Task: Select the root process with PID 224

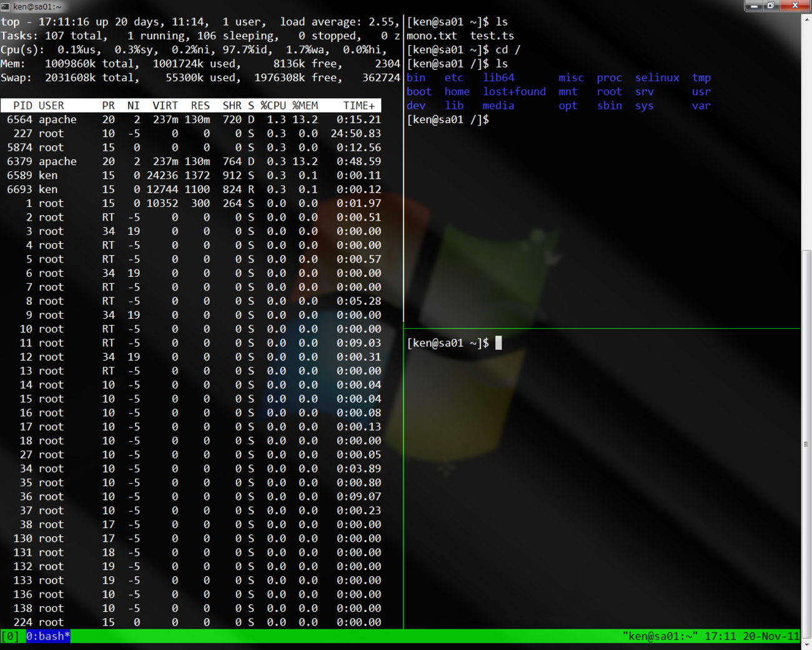Action: (191, 622)
